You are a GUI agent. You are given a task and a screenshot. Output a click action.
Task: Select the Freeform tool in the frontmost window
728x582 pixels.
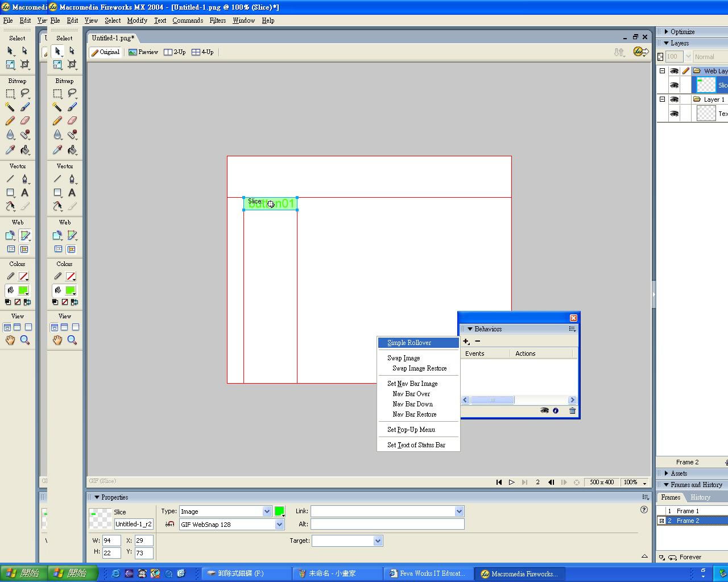[57, 206]
